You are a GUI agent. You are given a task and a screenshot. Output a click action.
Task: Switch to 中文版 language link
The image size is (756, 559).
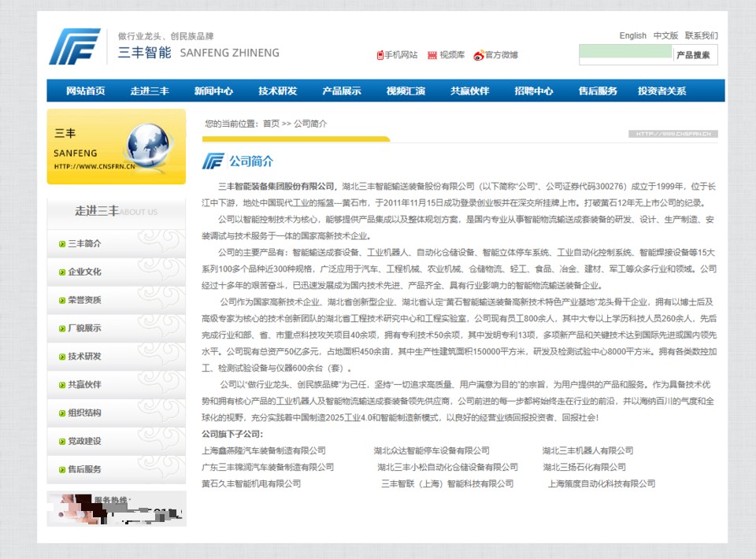(665, 35)
